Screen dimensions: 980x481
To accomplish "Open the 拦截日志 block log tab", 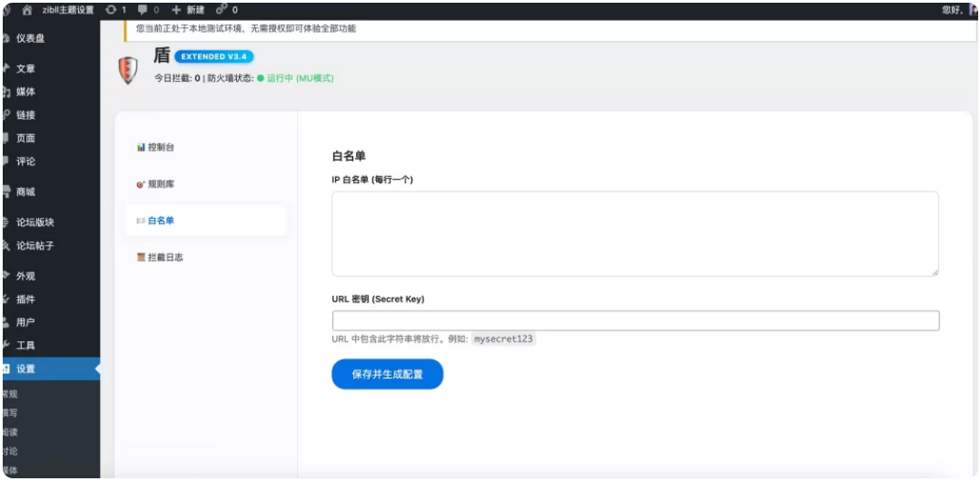I will tap(164, 258).
